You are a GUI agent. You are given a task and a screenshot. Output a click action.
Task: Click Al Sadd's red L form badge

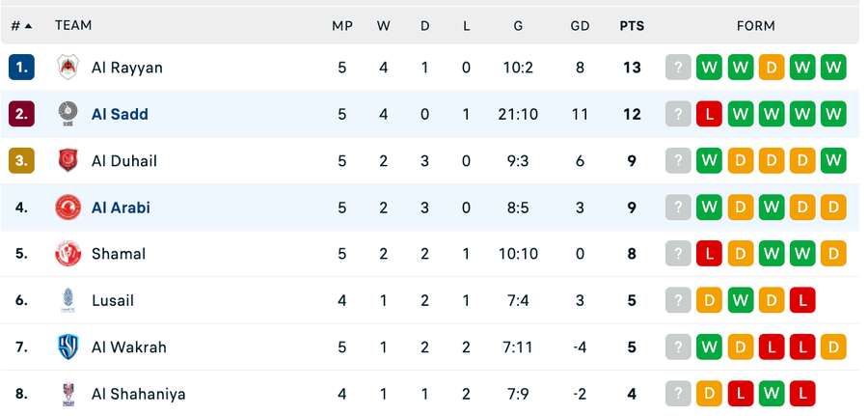709,114
